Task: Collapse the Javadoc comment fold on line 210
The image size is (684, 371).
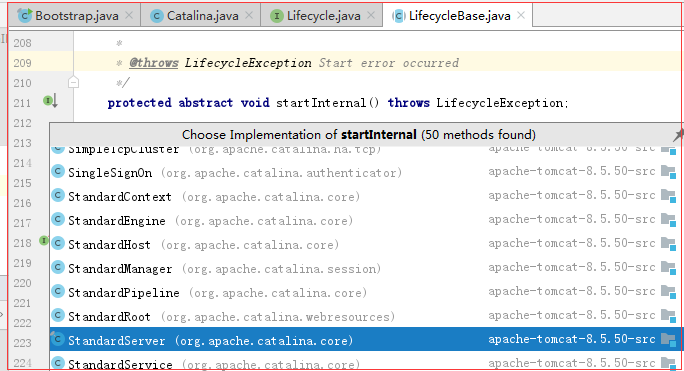Action: [x=73, y=82]
